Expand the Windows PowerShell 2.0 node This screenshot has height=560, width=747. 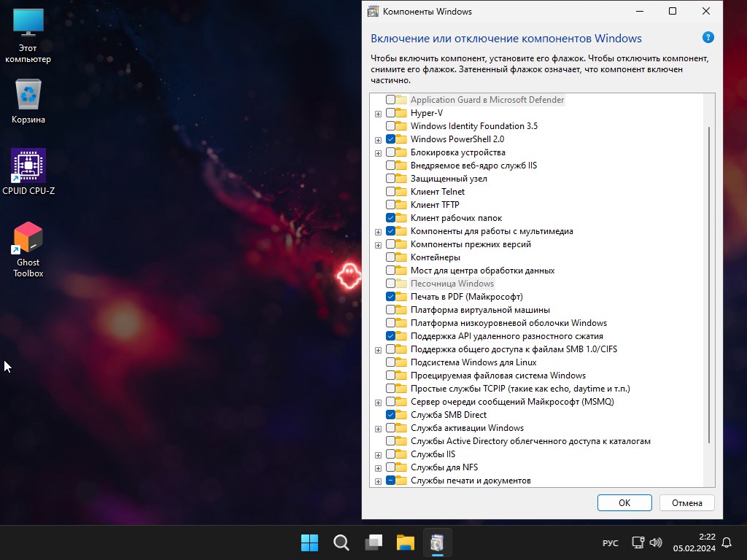pos(379,140)
